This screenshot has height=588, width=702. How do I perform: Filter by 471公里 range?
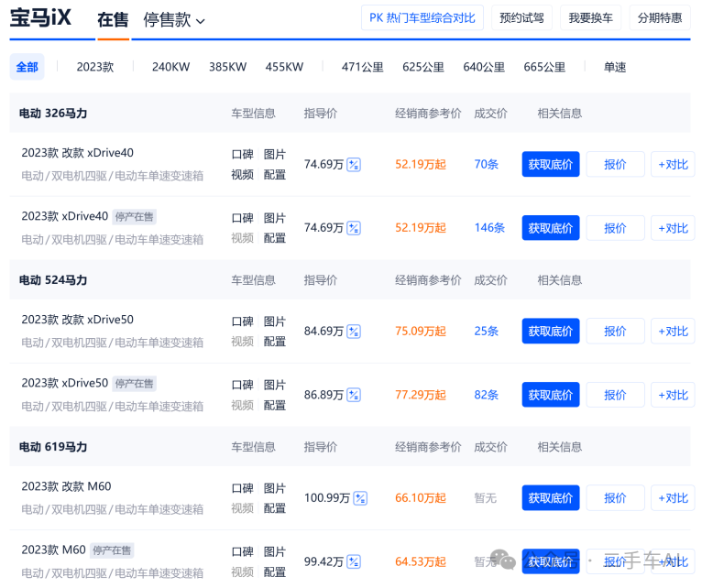(363, 67)
